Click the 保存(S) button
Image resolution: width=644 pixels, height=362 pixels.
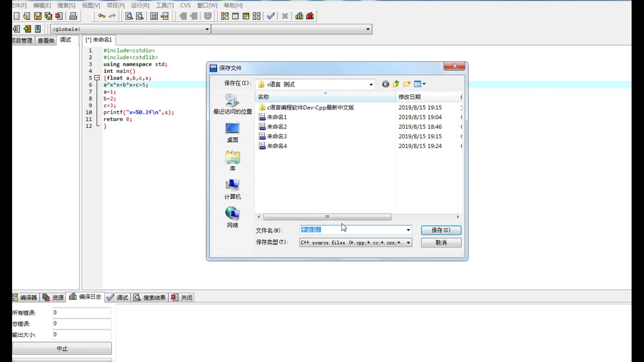(x=441, y=230)
